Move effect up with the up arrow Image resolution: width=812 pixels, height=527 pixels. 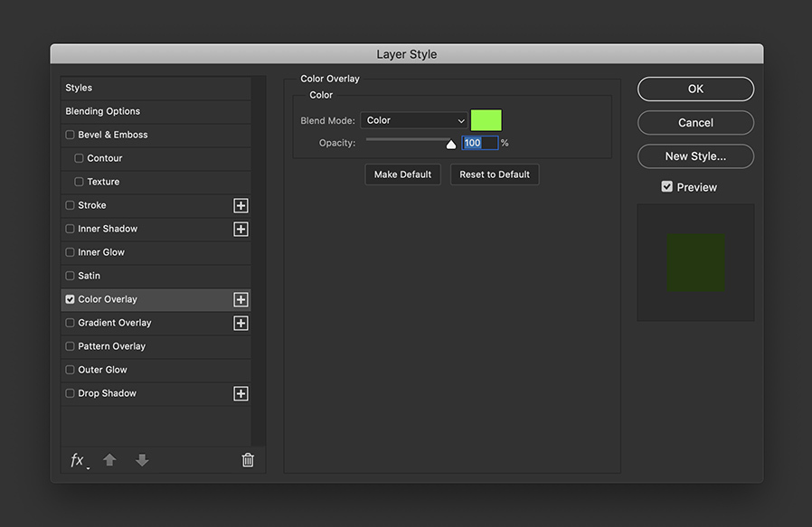click(109, 460)
